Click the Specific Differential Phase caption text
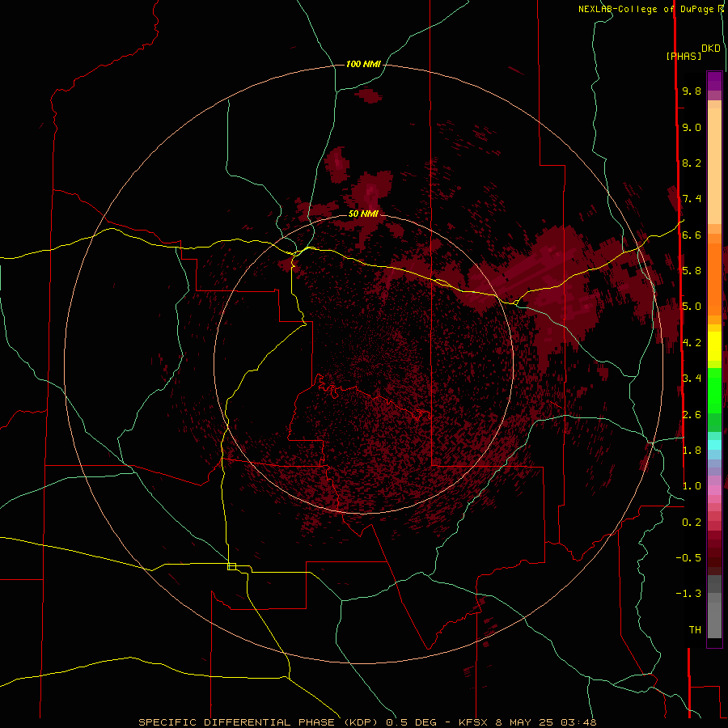728x728 pixels. [x=366, y=722]
